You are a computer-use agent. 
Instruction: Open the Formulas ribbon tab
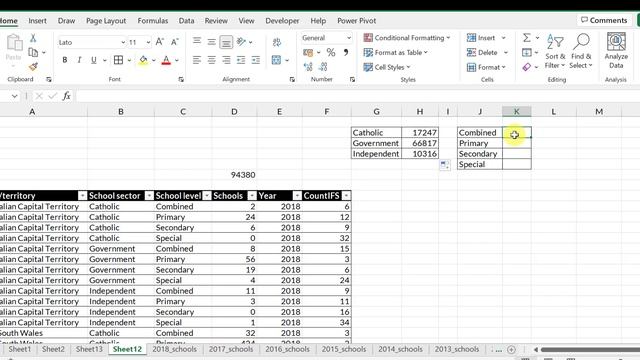coord(153,20)
